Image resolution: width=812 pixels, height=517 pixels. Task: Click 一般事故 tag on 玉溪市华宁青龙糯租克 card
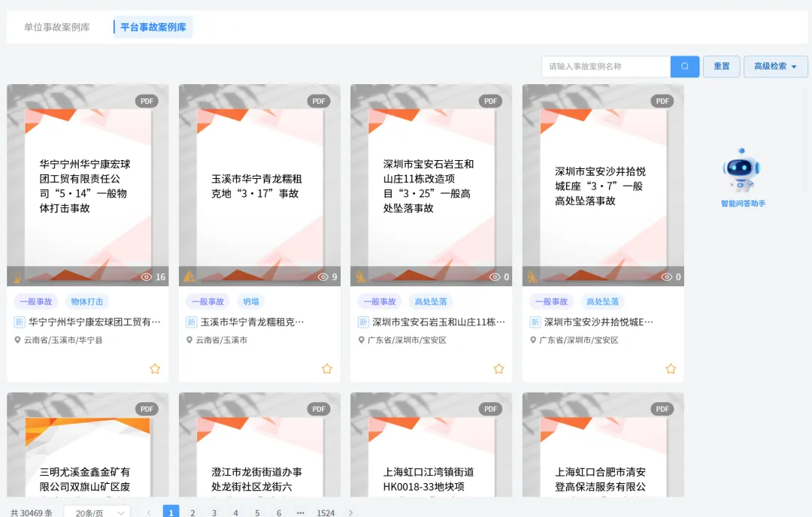pos(208,301)
